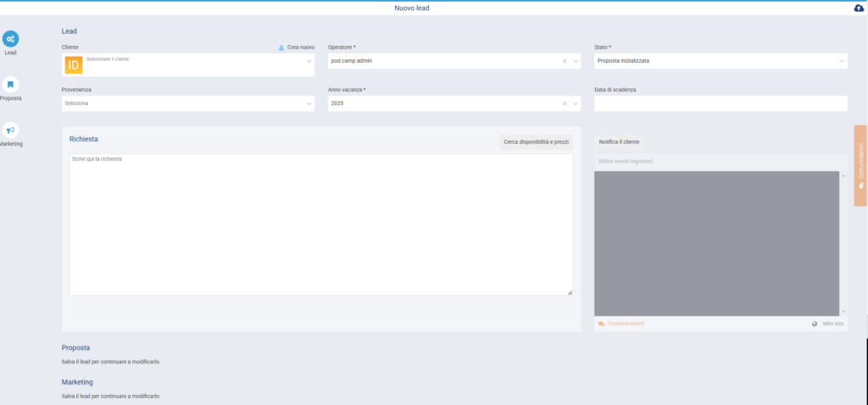The width and height of the screenshot is (868, 405).
Task: Click the Mini sito globe icon
Action: (x=815, y=324)
